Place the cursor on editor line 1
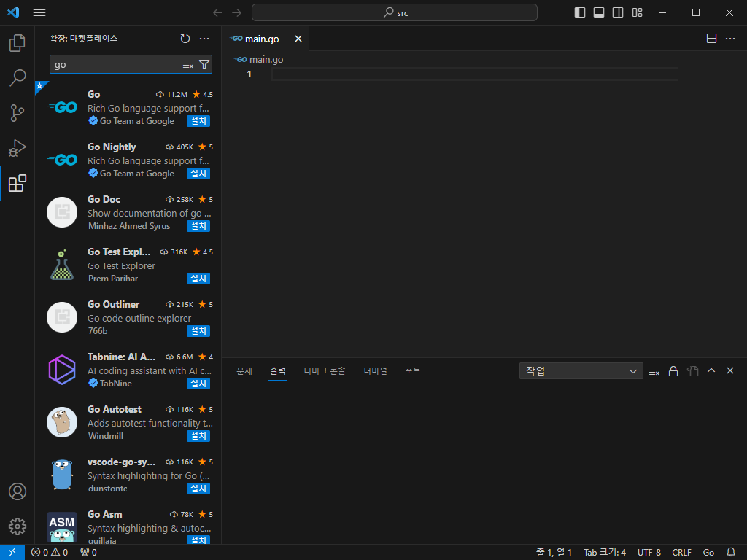The image size is (747, 560). [474, 74]
